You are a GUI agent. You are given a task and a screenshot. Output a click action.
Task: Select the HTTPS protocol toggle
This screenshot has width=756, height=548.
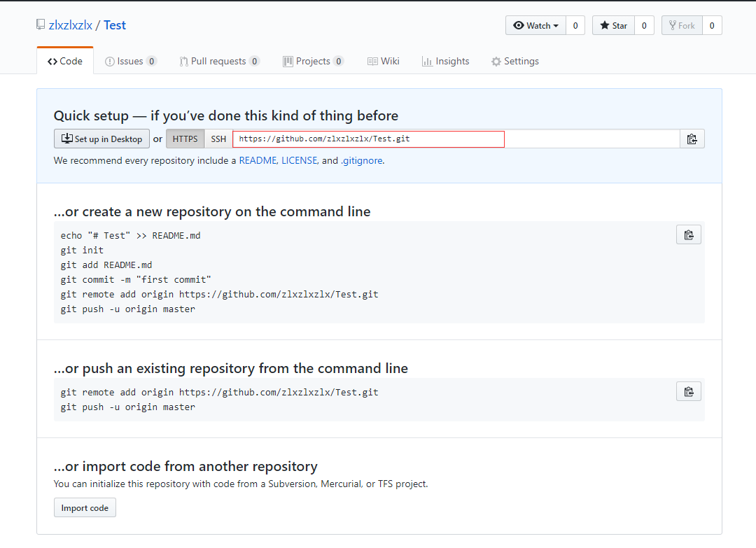pyautogui.click(x=185, y=139)
